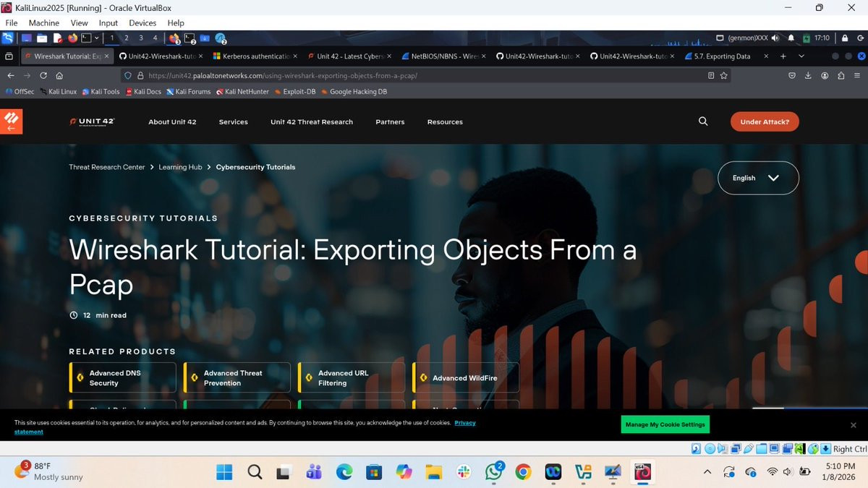This screenshot has height=488, width=868.
Task: Reload the current page
Action: 43,75
